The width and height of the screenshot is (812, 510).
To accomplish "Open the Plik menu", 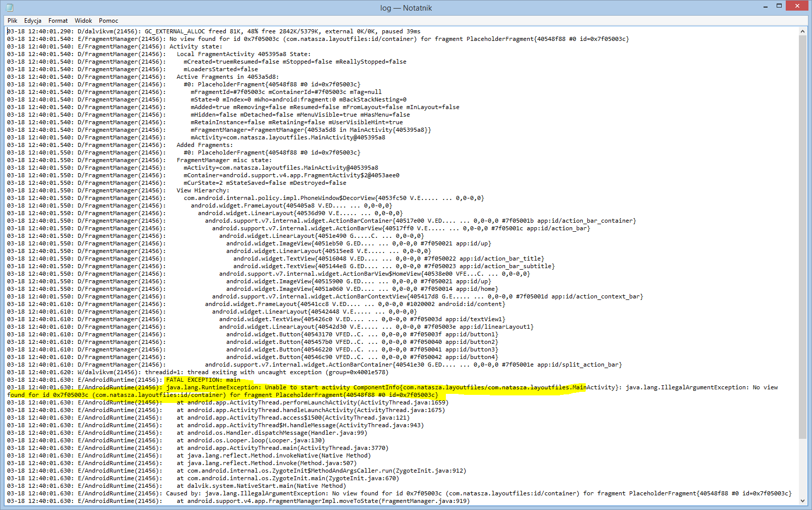I will point(13,21).
